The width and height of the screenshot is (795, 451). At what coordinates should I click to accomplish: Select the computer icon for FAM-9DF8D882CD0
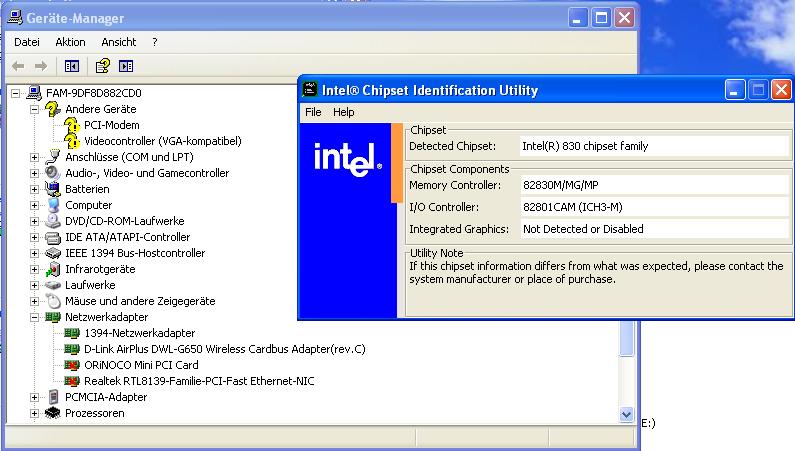(x=34, y=93)
